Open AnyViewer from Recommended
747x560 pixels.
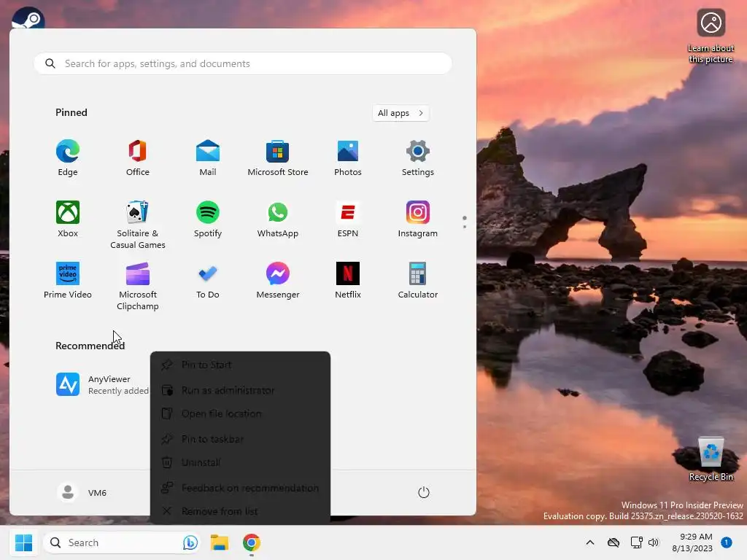102,385
